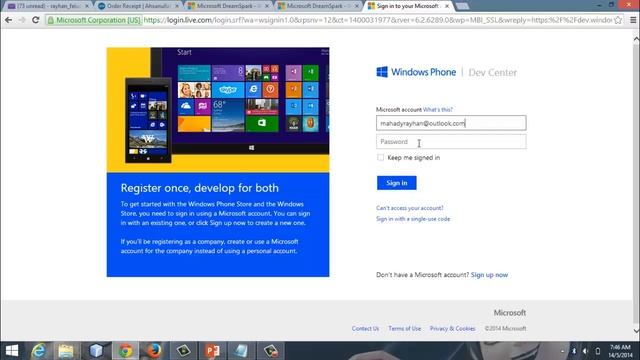Show hidden system tray icons
This screenshot has width=640, height=360.
(x=562, y=351)
